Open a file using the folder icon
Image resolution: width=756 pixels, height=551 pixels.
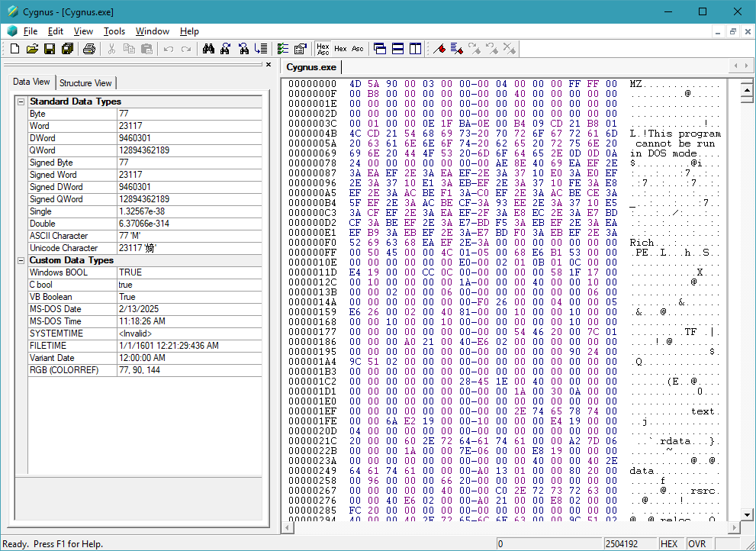pos(32,49)
